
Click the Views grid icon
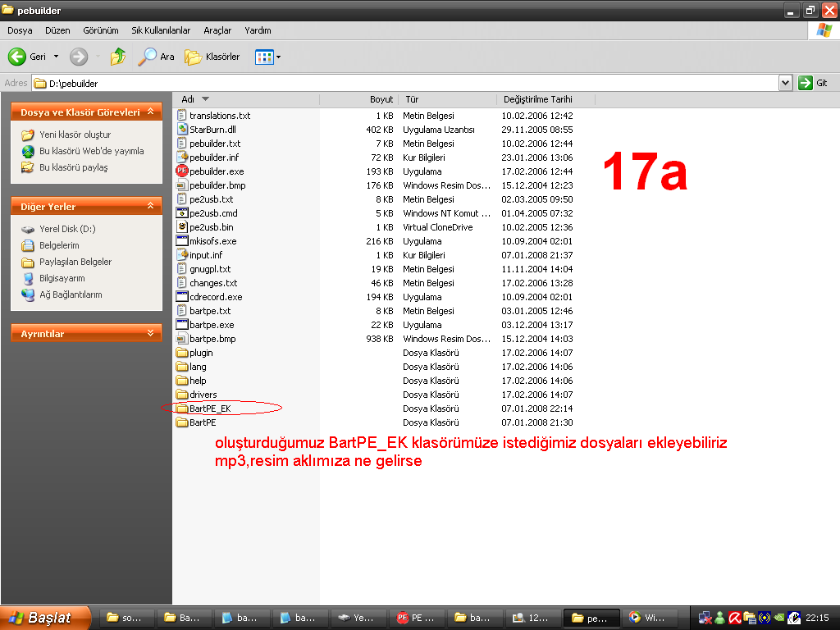pos(264,57)
